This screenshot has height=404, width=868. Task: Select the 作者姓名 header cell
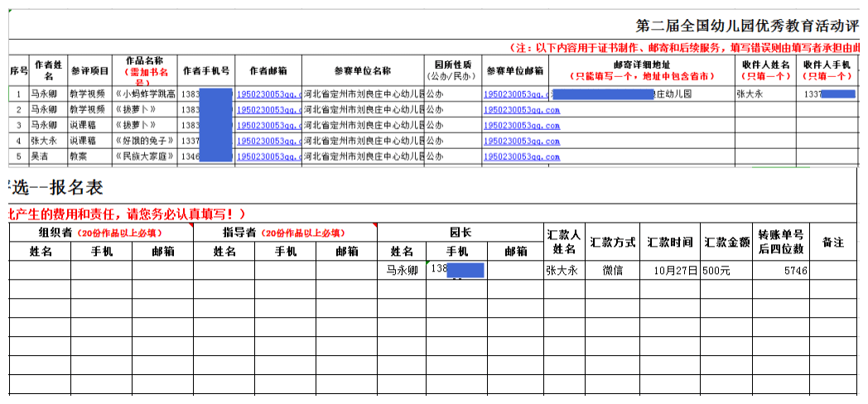click(47, 70)
